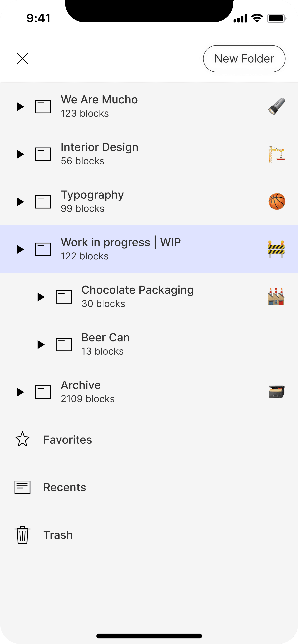Expand the Archive folder arrow

(20, 392)
